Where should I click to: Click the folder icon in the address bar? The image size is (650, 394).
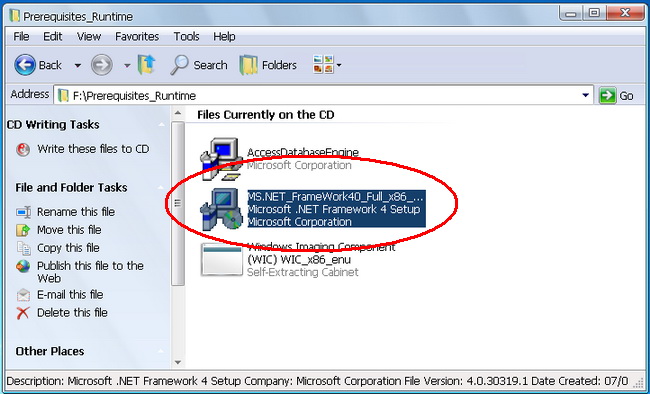(63, 96)
